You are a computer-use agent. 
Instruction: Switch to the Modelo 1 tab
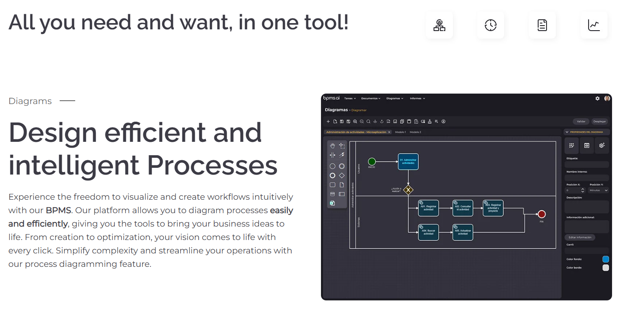click(400, 132)
